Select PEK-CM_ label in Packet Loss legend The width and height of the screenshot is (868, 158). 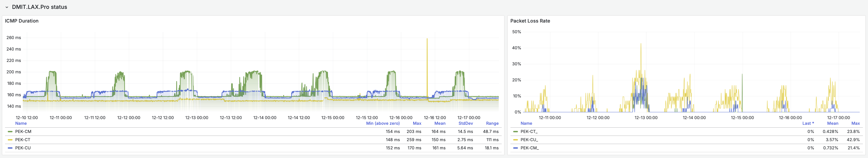pos(529,148)
